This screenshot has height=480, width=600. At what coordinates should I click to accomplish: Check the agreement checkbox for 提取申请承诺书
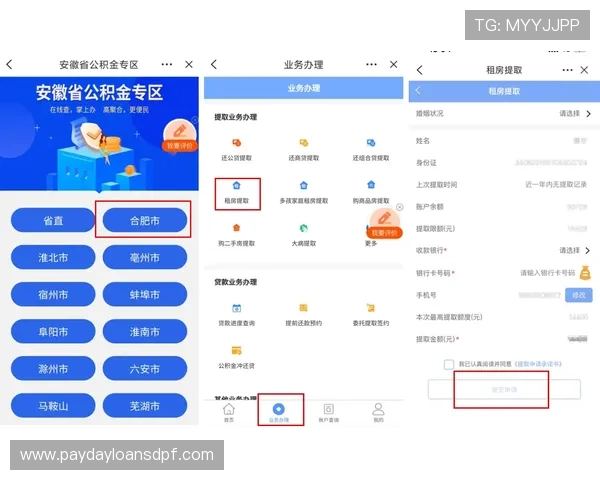tap(449, 364)
